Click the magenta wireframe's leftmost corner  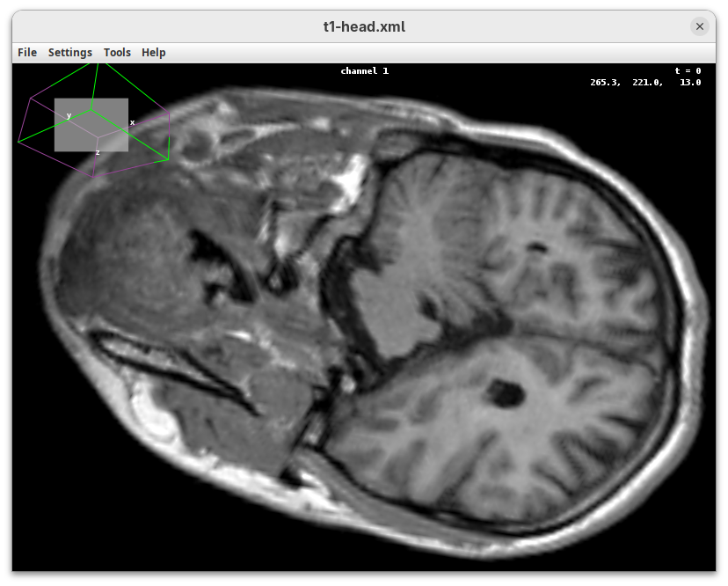coord(18,141)
